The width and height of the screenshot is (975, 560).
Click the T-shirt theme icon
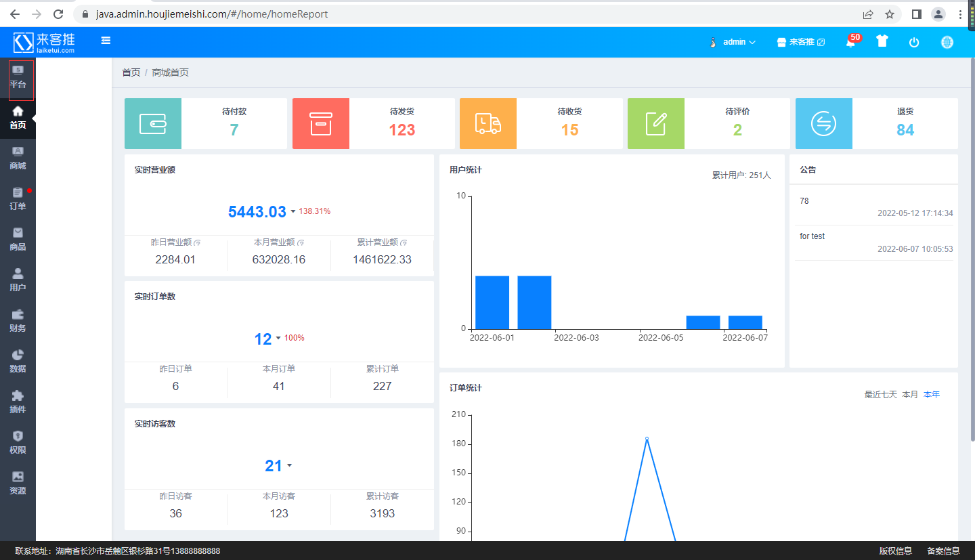(x=882, y=41)
